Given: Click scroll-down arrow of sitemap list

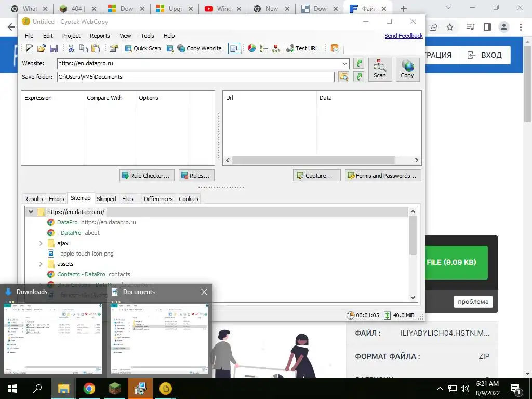Looking at the screenshot, I should 413,298.
